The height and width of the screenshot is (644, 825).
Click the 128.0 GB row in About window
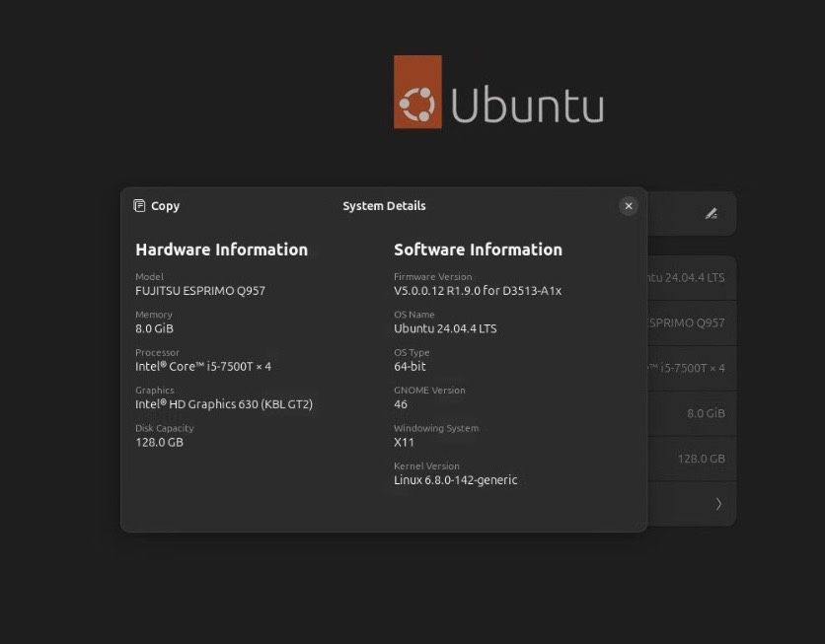(x=692, y=459)
